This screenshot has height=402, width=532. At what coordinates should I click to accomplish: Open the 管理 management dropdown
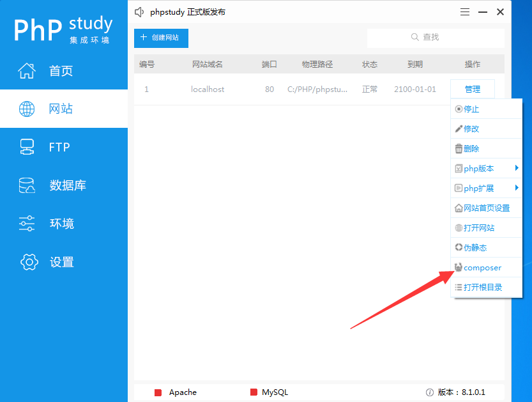point(472,88)
